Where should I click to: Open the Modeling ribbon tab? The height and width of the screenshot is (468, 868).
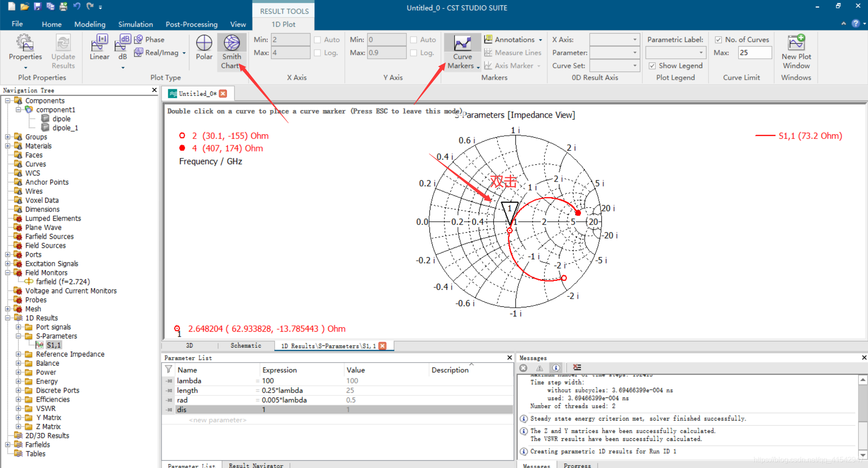click(90, 24)
